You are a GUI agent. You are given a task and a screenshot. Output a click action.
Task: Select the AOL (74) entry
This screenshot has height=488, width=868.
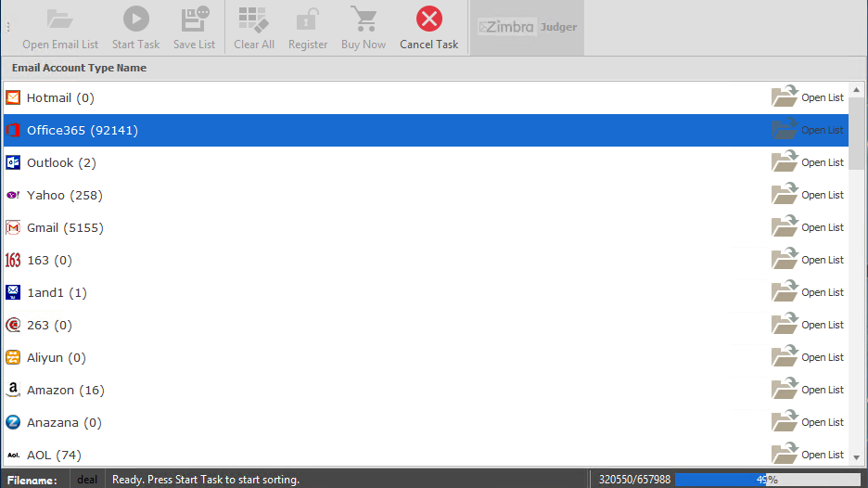pos(54,455)
